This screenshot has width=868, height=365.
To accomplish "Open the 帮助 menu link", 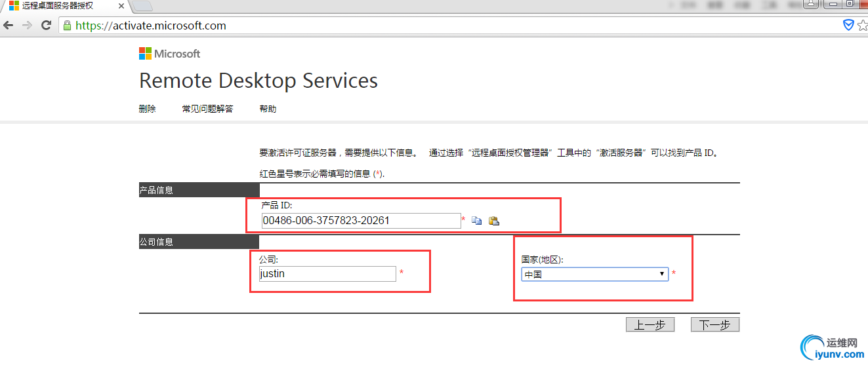I will [x=268, y=109].
